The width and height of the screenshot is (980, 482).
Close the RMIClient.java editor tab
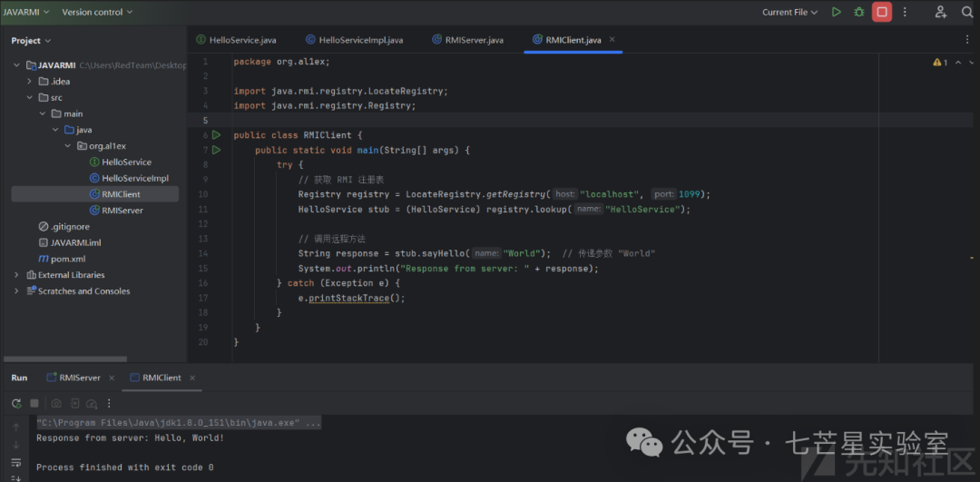click(612, 39)
